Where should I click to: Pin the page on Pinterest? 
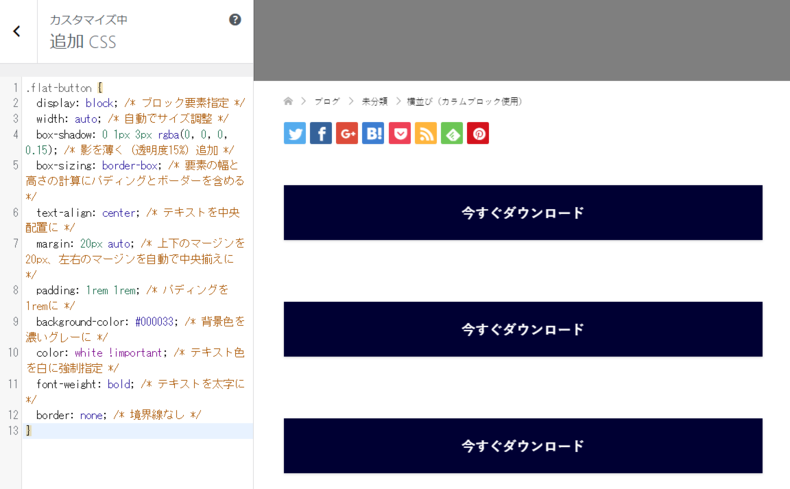478,133
